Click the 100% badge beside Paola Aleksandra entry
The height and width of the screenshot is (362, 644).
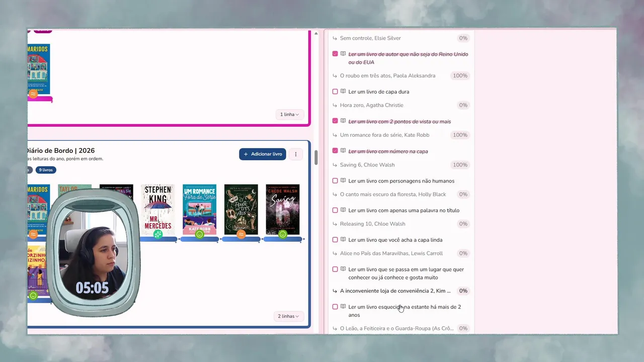click(x=460, y=76)
